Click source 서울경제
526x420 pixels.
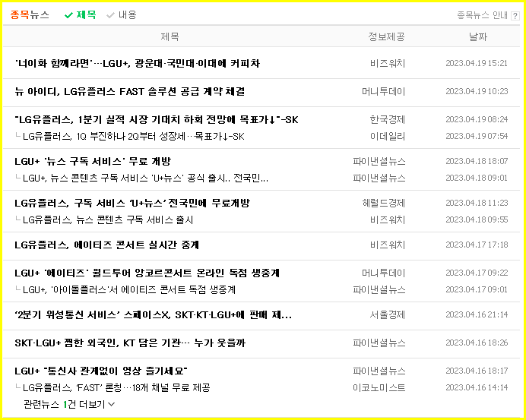click(388, 315)
